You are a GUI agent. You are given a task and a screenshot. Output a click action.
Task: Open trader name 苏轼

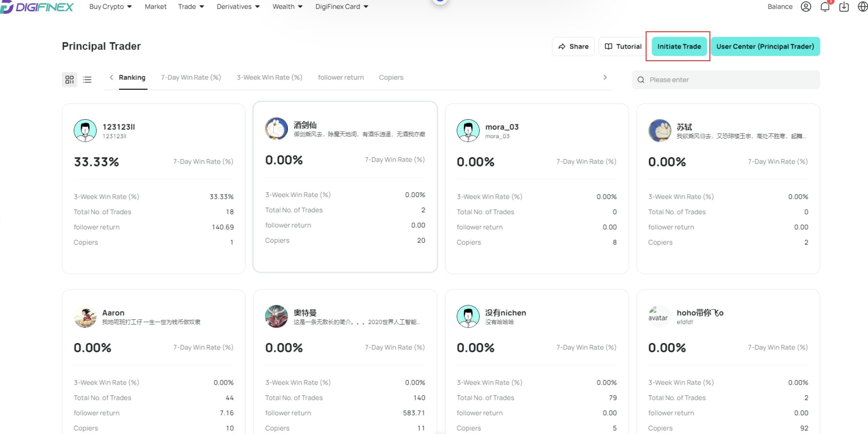[685, 127]
